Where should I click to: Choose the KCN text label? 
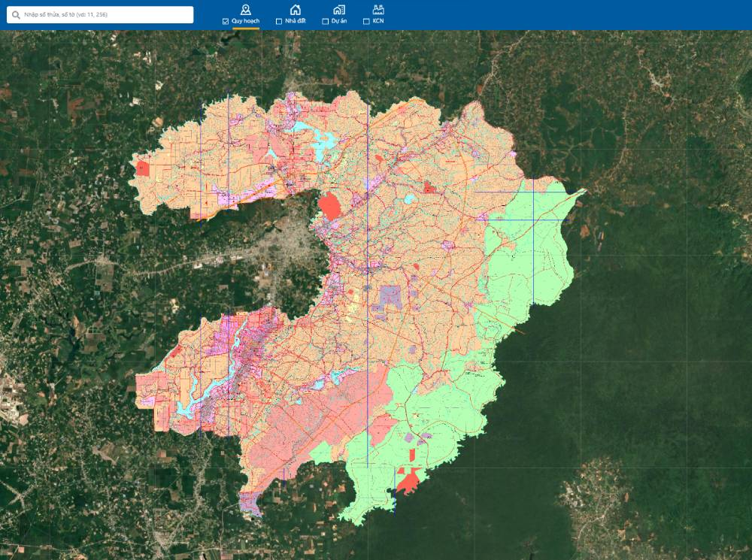click(x=378, y=22)
